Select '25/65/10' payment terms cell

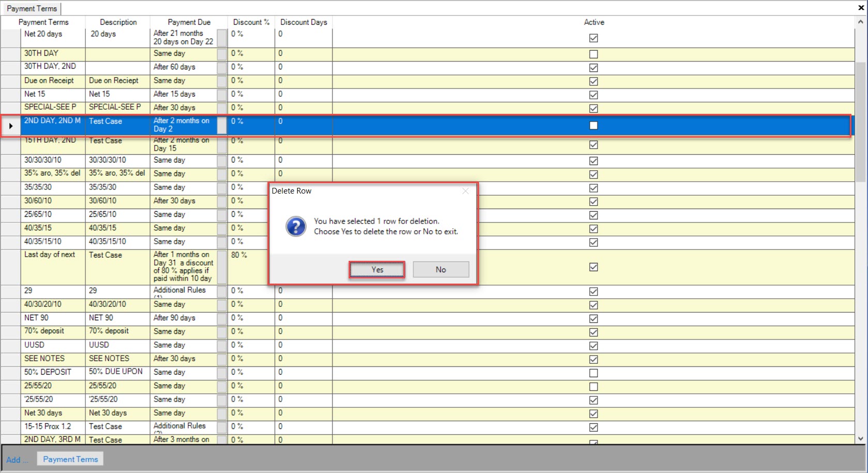tap(53, 214)
